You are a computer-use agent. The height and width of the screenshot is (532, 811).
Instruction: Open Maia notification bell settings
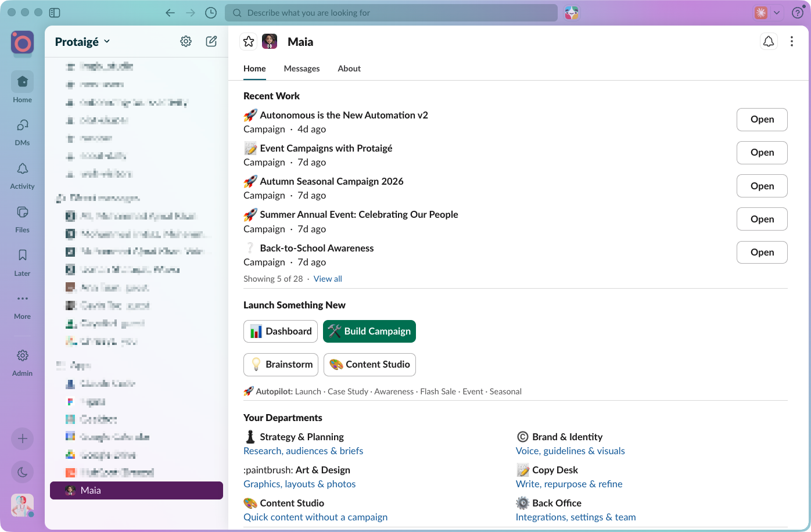coord(769,41)
